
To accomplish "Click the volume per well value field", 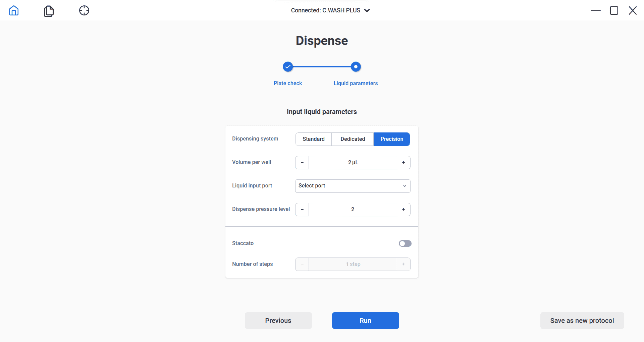I will tap(353, 163).
